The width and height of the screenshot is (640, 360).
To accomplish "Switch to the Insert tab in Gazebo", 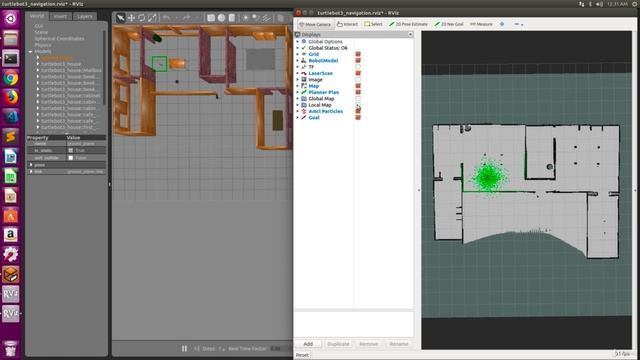I will tap(60, 16).
